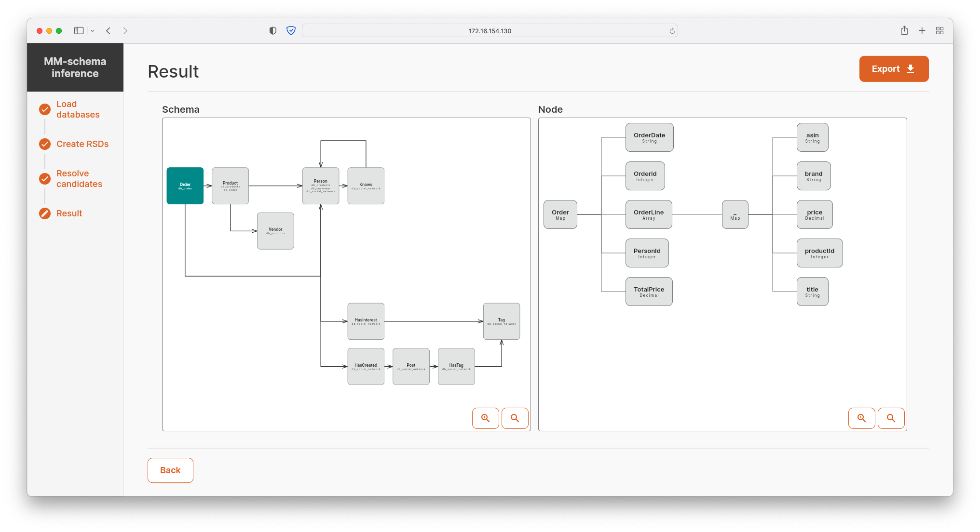Click the zoom in icon in Node panel
The image size is (980, 532).
point(861,417)
